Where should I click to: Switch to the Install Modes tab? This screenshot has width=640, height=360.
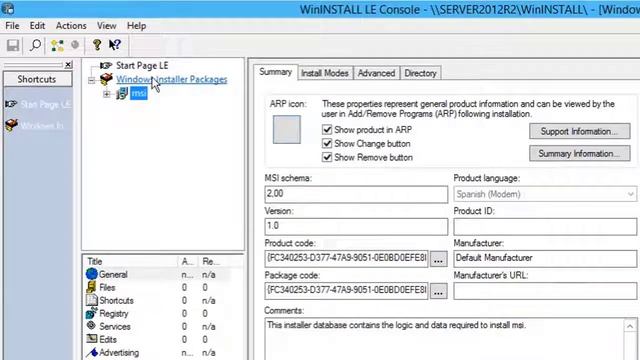point(325,73)
